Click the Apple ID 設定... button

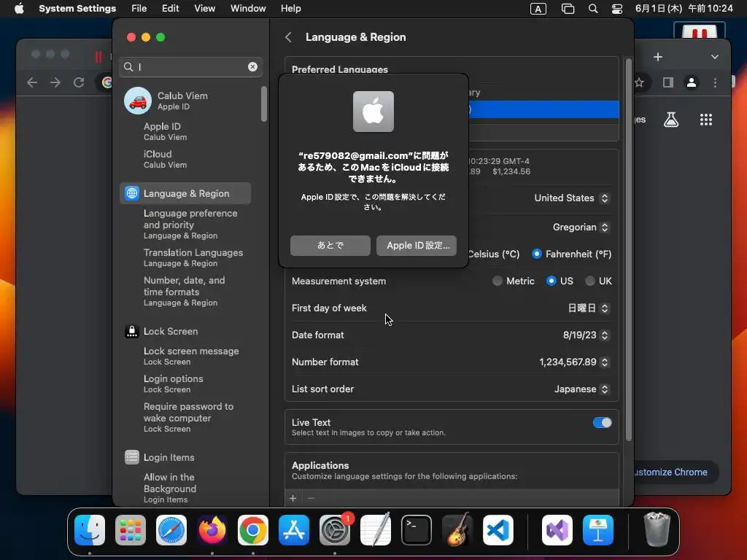[x=417, y=245]
